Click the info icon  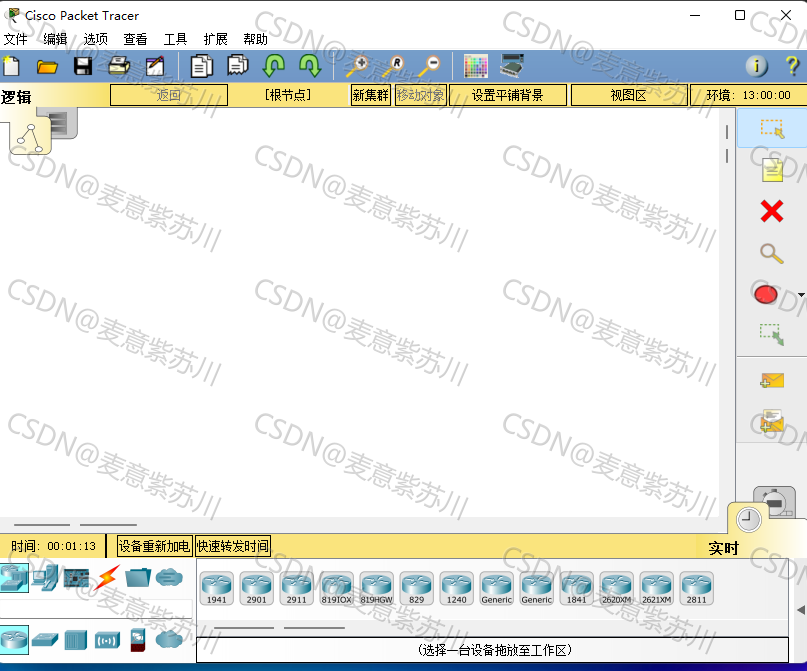tap(757, 66)
